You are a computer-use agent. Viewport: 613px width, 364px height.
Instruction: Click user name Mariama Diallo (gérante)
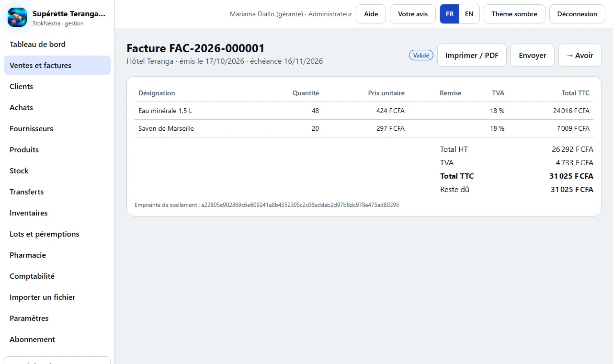(x=267, y=14)
